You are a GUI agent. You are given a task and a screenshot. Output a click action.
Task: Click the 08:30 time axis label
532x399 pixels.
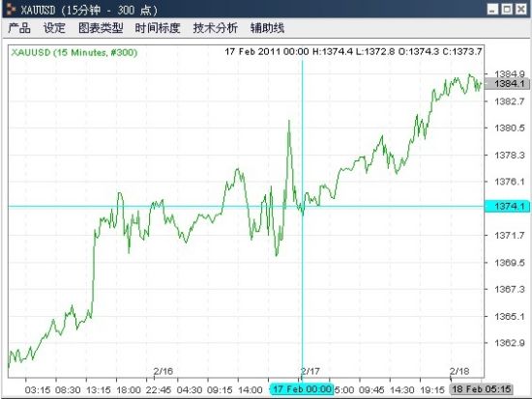[68, 390]
